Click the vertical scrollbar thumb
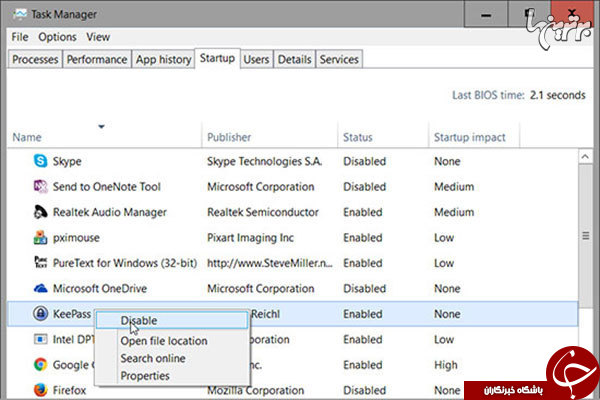The height and width of the screenshot is (400, 600). (x=585, y=236)
